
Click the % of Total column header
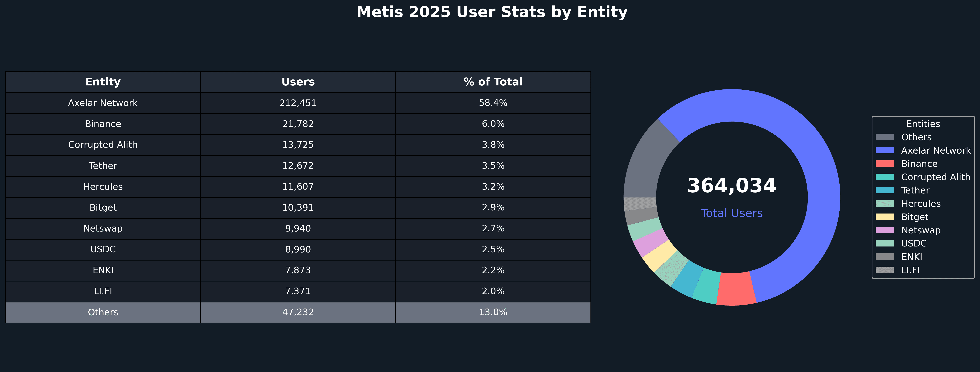pyautogui.click(x=493, y=82)
